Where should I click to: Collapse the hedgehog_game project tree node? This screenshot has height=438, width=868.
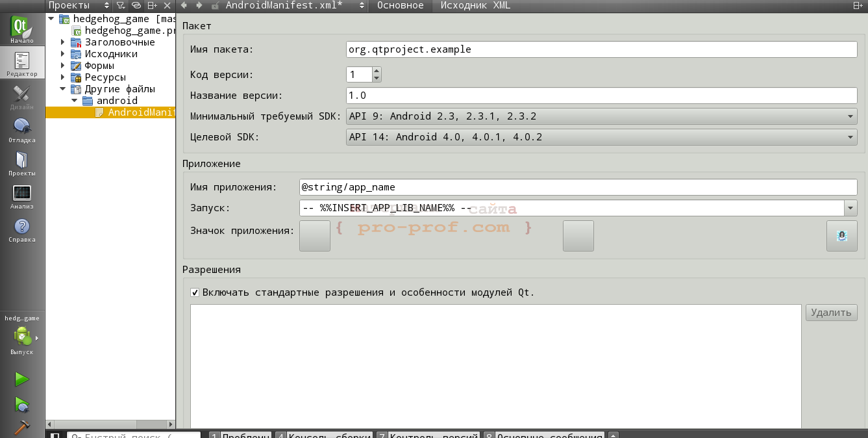pyautogui.click(x=51, y=19)
